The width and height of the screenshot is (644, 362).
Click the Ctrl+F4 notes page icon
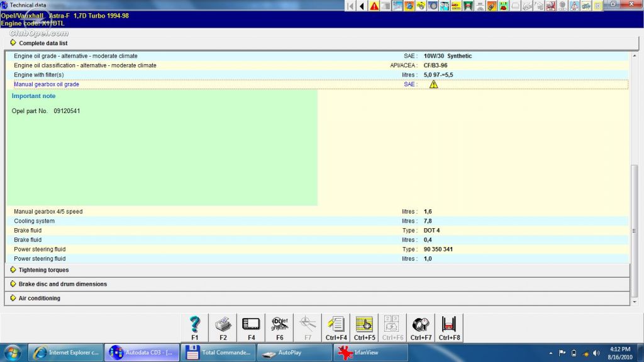[x=336, y=328]
